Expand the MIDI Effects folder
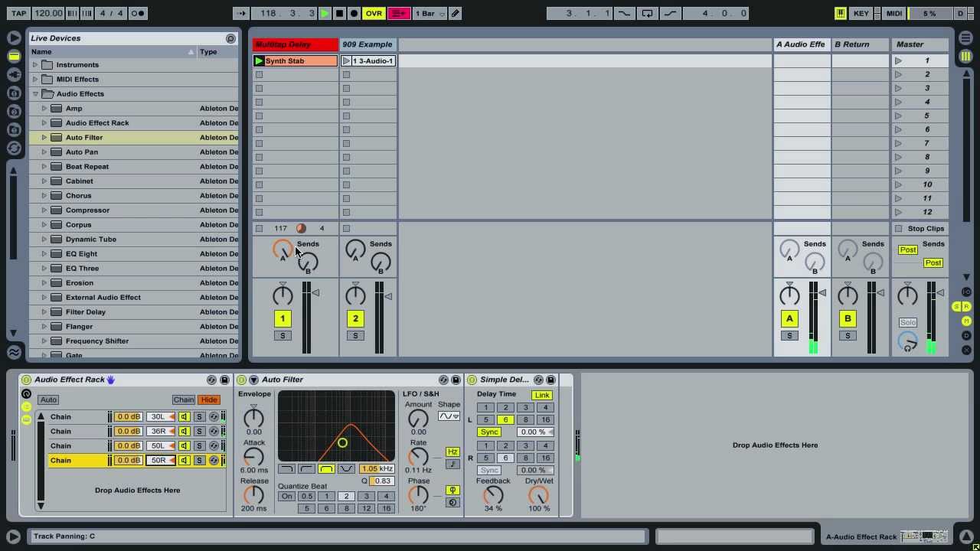 35,80
